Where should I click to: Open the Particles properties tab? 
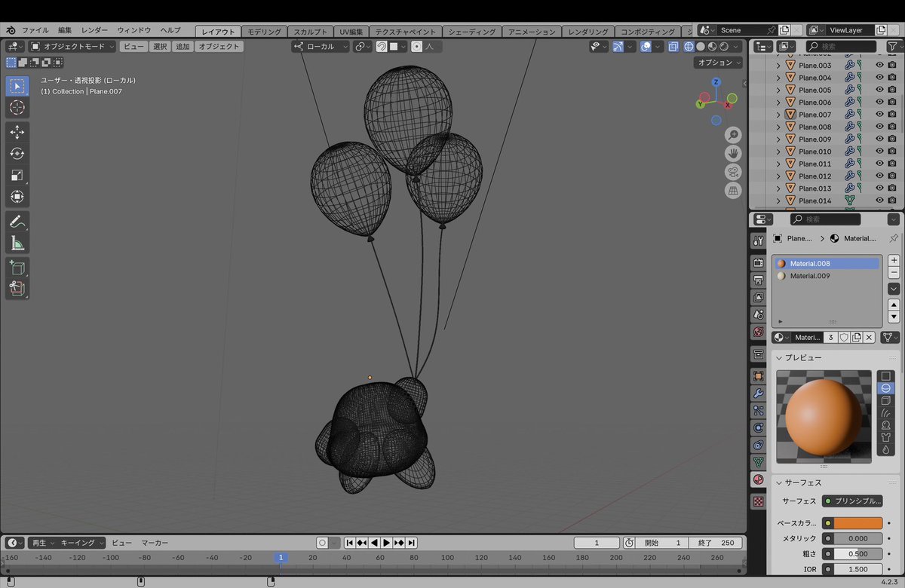click(759, 411)
